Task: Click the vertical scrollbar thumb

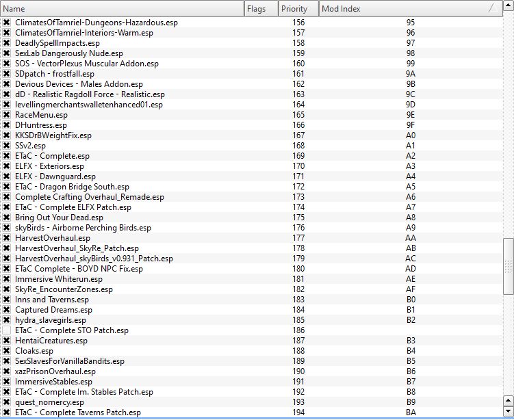Action: (508, 266)
